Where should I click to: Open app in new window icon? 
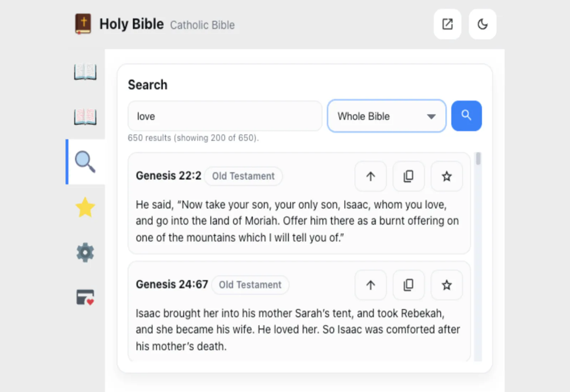click(x=447, y=24)
